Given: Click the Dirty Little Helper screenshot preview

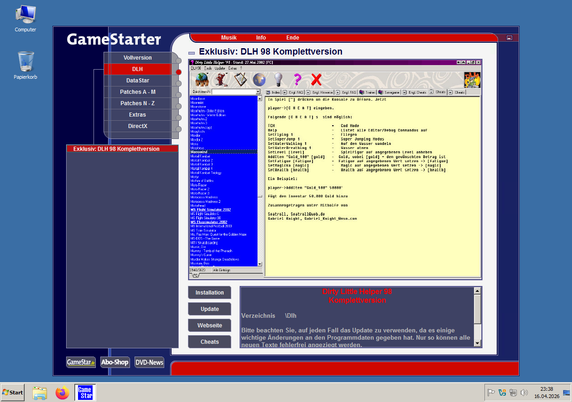Looking at the screenshot, I should (x=335, y=169).
